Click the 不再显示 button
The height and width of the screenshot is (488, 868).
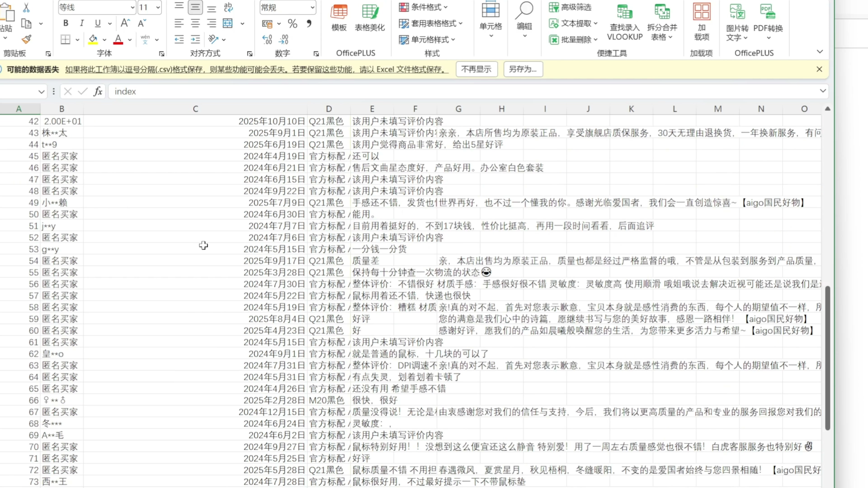click(x=476, y=69)
